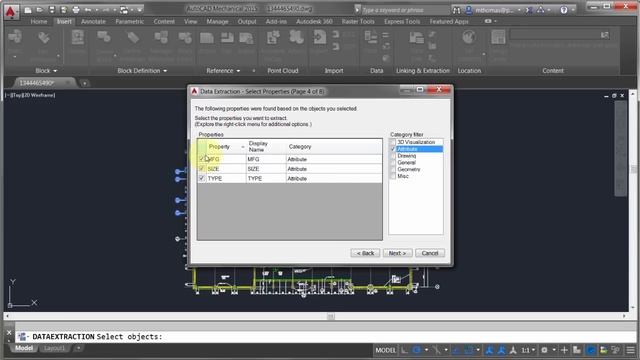Check the 3D Visualization category filter
640x360 pixels.
pos(393,142)
